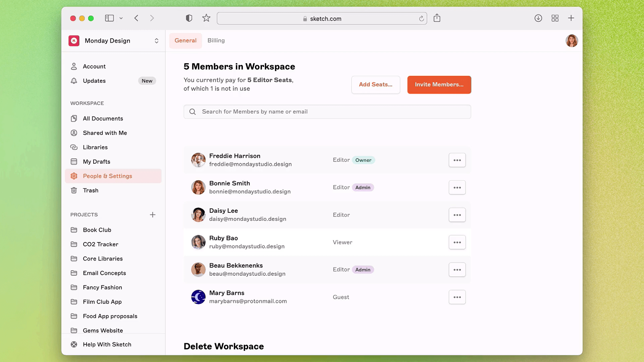The height and width of the screenshot is (362, 644).
Task: Switch to the Billing tab
Action: (216, 41)
